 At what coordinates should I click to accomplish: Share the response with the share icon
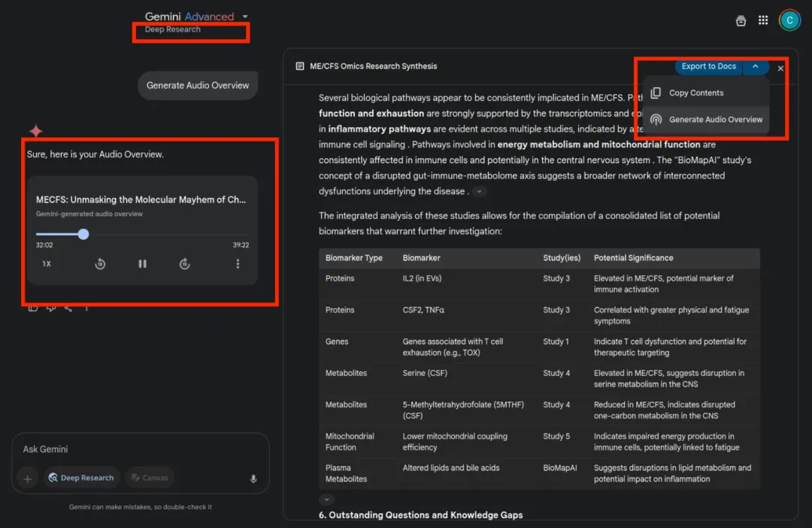[x=68, y=307]
